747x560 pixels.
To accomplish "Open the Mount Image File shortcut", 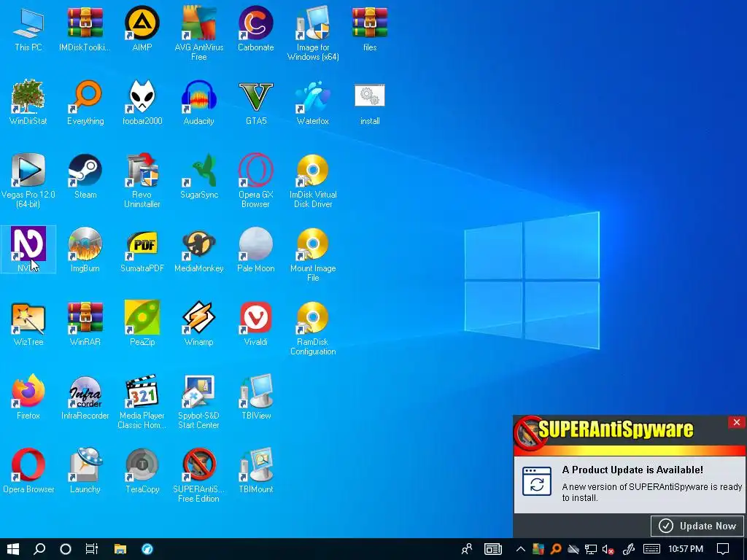I will click(313, 254).
